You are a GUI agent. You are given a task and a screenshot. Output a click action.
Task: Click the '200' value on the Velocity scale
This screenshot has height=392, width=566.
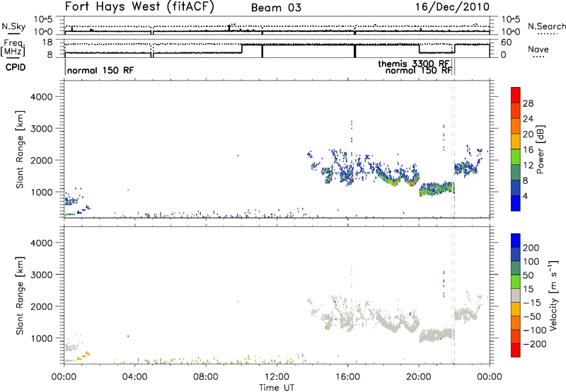[531, 248]
